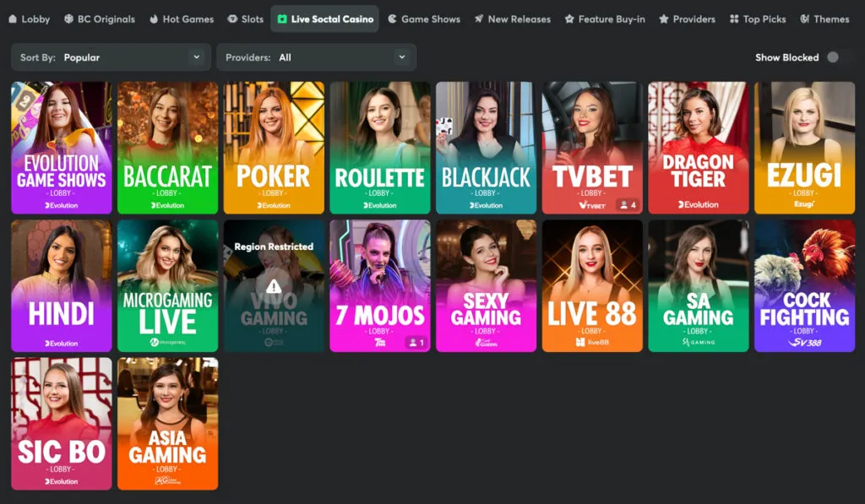
Task: Click the player count icon on 7 Mojos card
Action: tap(412, 343)
